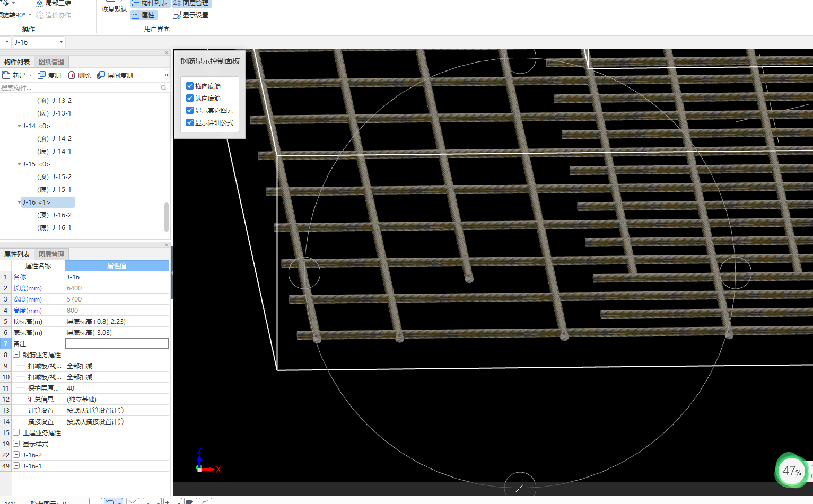This screenshot has height=504, width=813.
Task: Collapse the J-16 <1> tree node
Action: click(x=19, y=202)
